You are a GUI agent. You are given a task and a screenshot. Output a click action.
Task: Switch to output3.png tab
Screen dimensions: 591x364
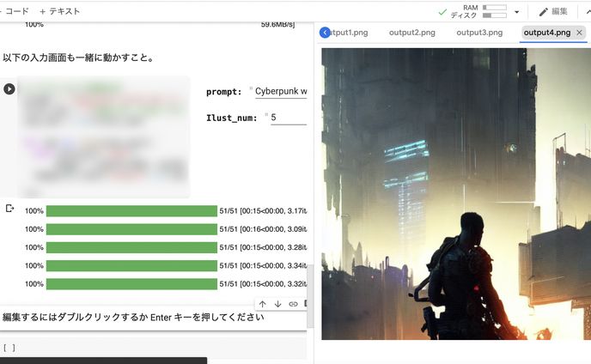(x=479, y=33)
